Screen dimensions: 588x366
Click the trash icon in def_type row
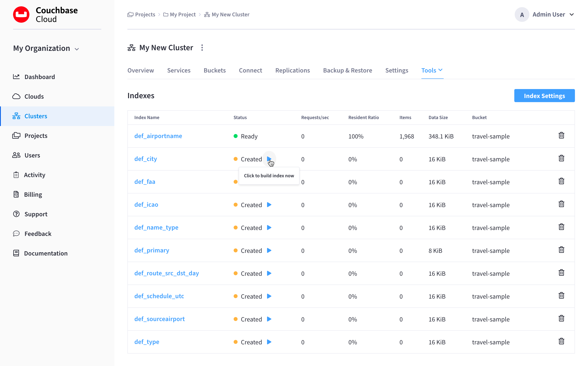[561, 341]
